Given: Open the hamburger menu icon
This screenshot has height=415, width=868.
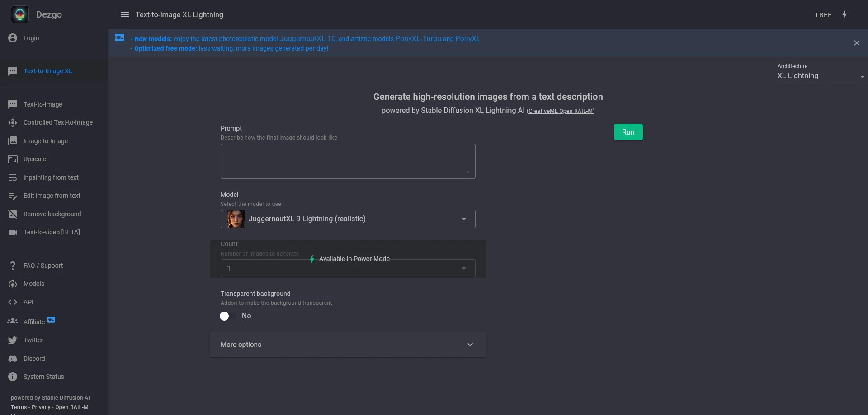Looking at the screenshot, I should (x=125, y=14).
